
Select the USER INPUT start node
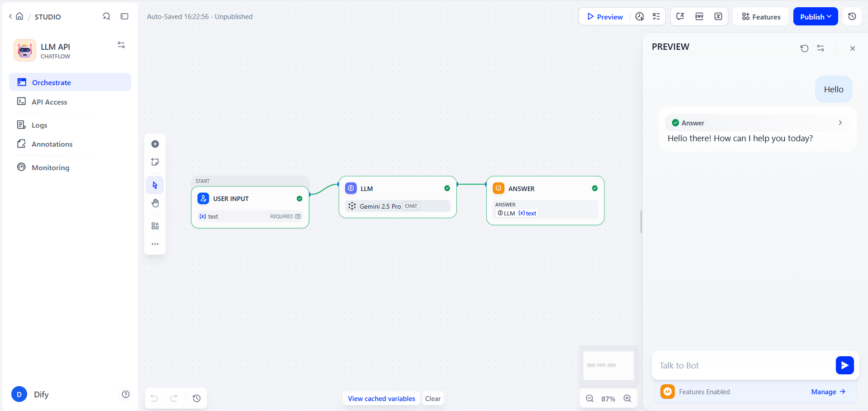coord(250,207)
